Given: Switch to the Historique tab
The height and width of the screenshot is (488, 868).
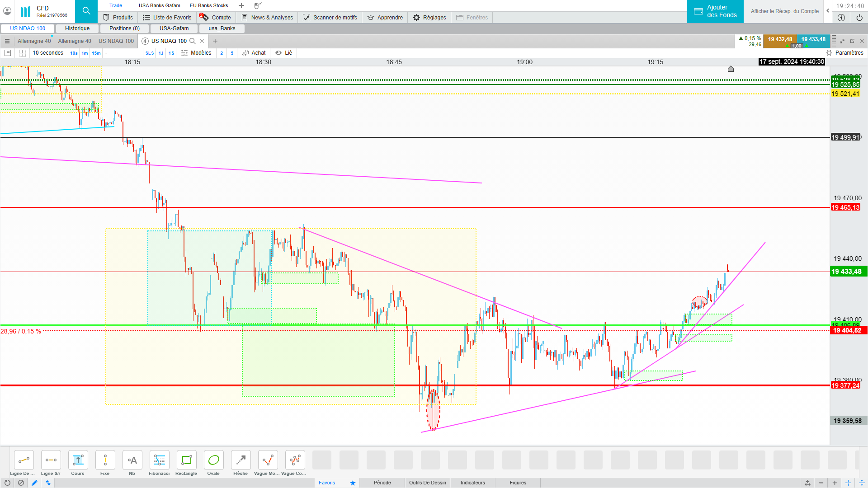Looking at the screenshot, I should tap(77, 28).
